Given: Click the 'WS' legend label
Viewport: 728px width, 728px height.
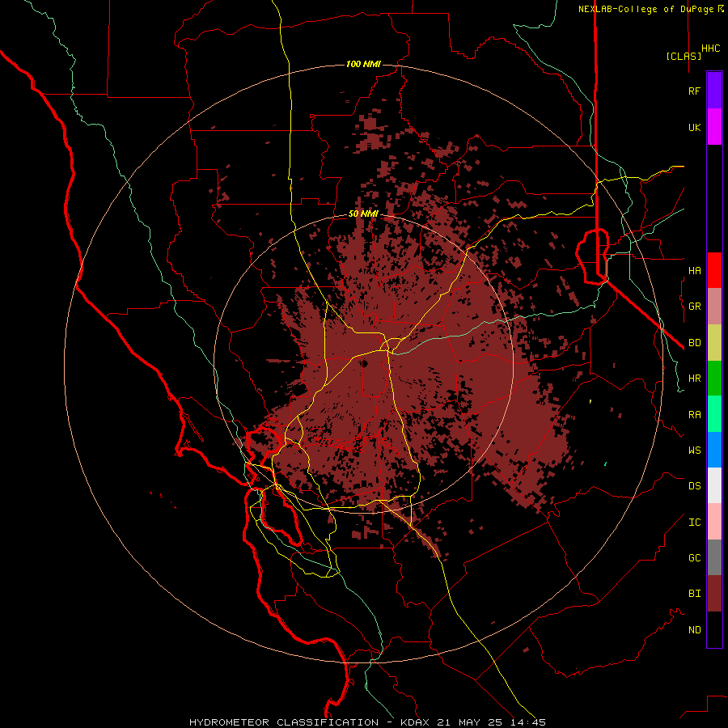Looking at the screenshot, I should click(694, 451).
